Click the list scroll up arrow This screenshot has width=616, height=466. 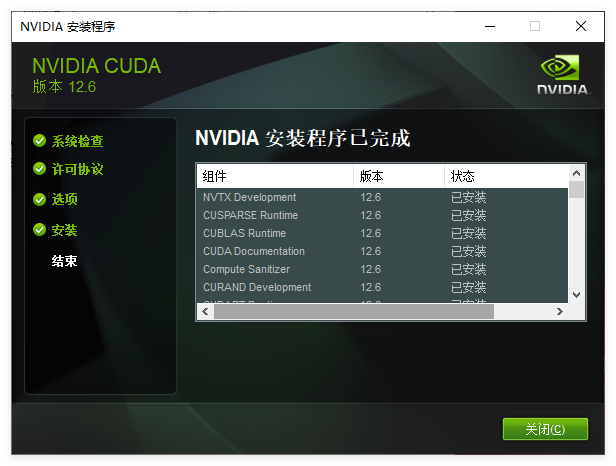[x=576, y=173]
